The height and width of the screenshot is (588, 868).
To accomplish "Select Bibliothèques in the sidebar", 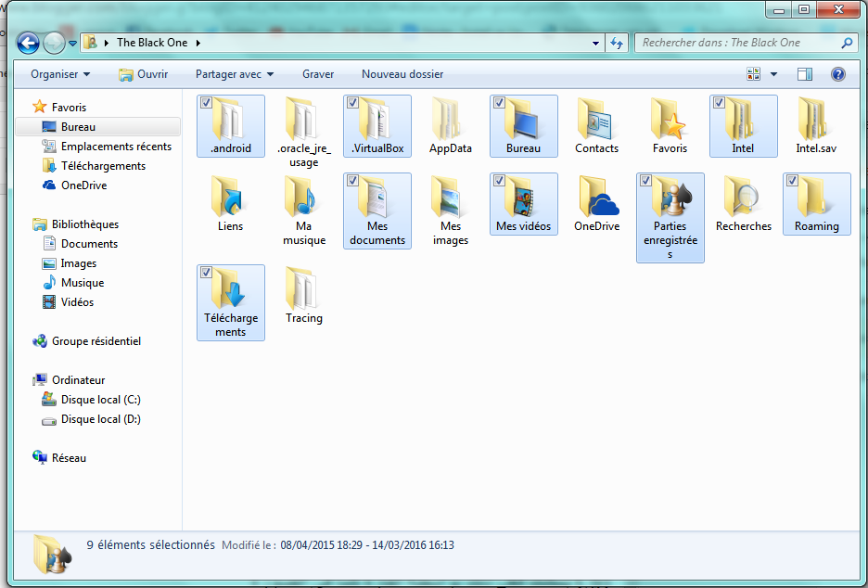I will pyautogui.click(x=76, y=224).
